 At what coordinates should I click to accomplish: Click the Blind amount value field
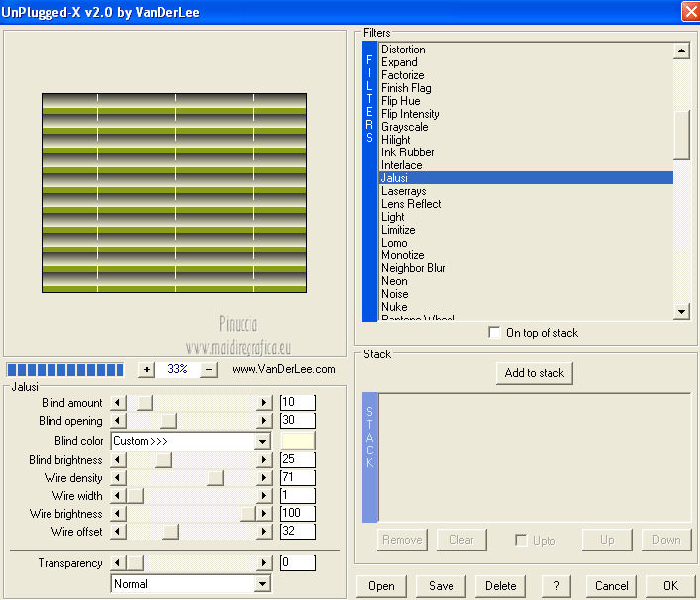pos(298,402)
